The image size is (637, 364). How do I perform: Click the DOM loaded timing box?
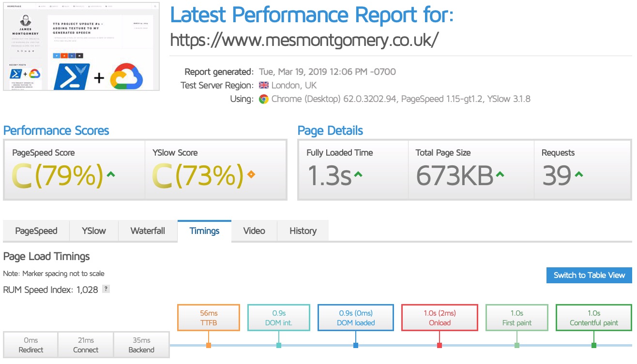[356, 318]
